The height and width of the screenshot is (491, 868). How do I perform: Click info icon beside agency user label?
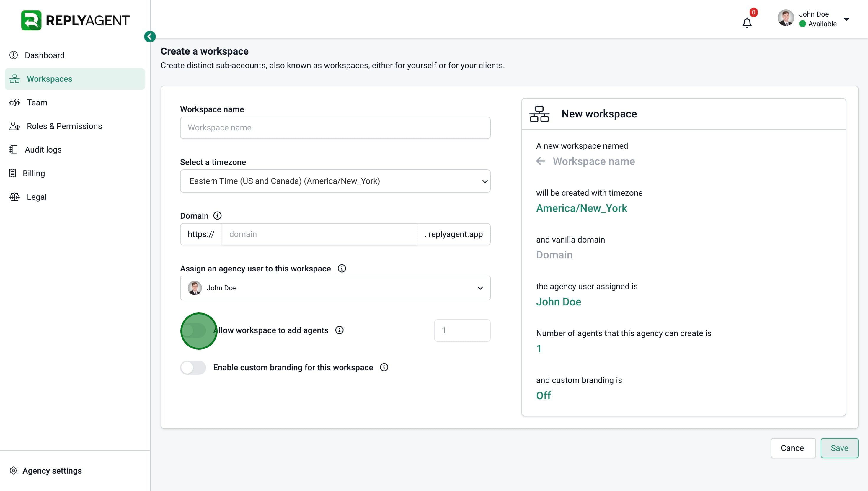tap(342, 269)
